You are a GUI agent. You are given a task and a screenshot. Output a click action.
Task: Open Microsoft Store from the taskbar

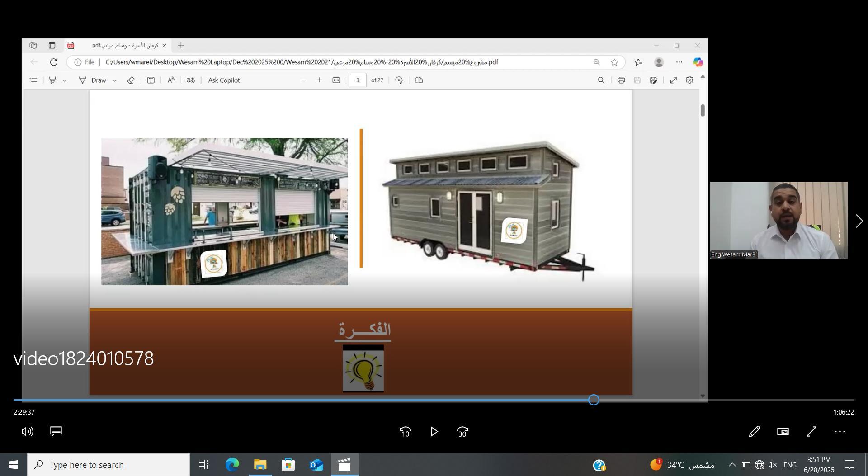click(x=288, y=465)
